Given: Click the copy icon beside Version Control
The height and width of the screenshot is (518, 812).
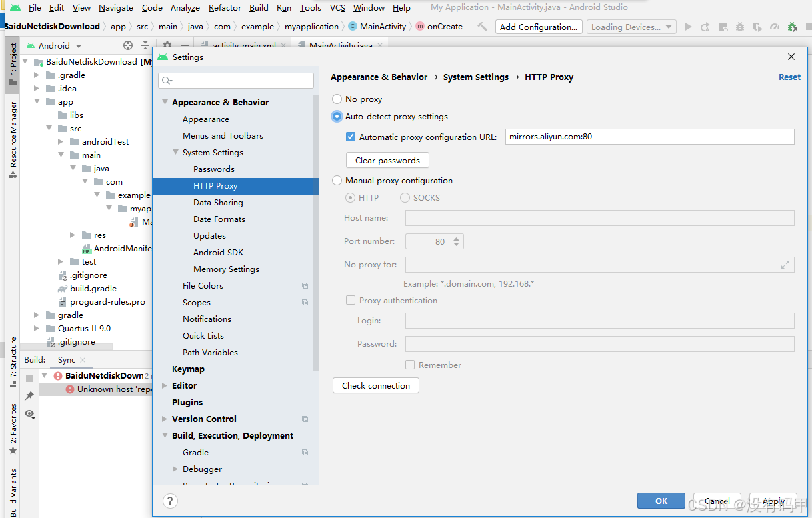Looking at the screenshot, I should 305,419.
